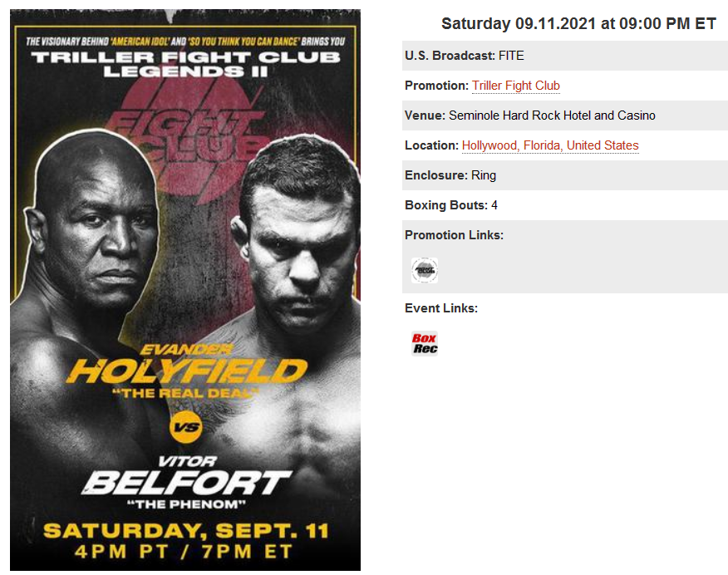728x575 pixels.
Task: Open the BoxRec event link icon
Action: coord(425,343)
